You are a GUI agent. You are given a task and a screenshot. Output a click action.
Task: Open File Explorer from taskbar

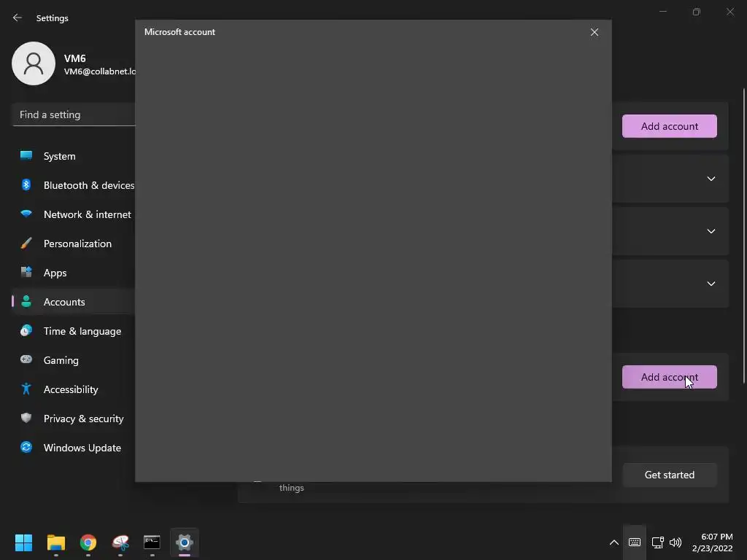pyautogui.click(x=55, y=542)
